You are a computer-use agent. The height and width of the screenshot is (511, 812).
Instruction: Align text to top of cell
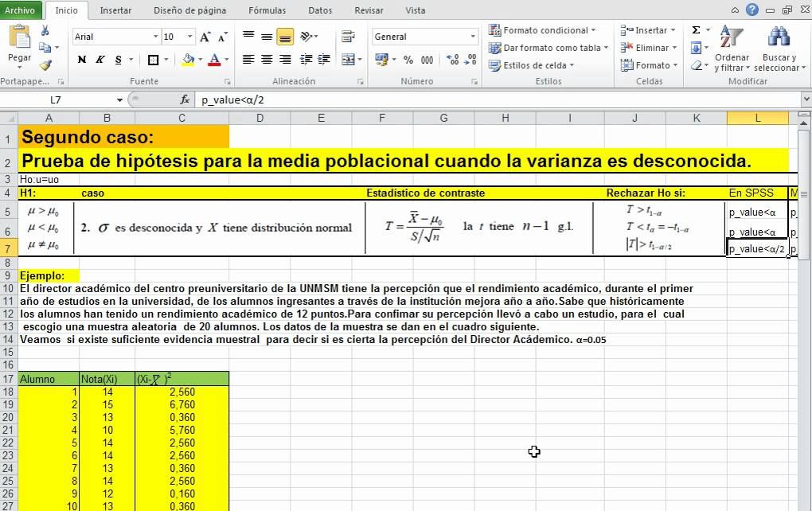coord(248,37)
